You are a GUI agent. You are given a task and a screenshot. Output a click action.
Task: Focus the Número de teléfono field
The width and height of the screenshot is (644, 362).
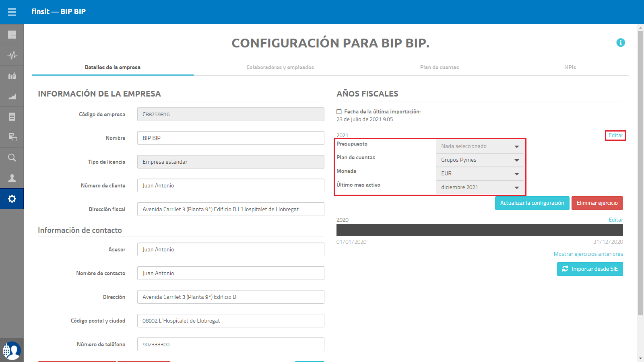pyautogui.click(x=231, y=344)
